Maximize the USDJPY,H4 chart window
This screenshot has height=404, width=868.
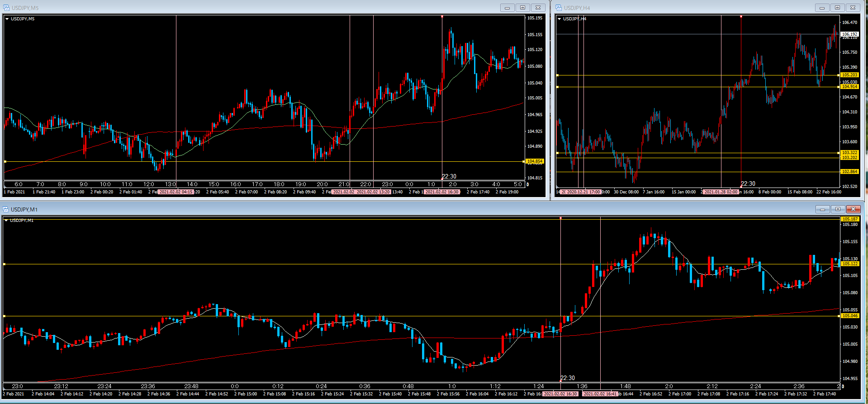pyautogui.click(x=837, y=8)
